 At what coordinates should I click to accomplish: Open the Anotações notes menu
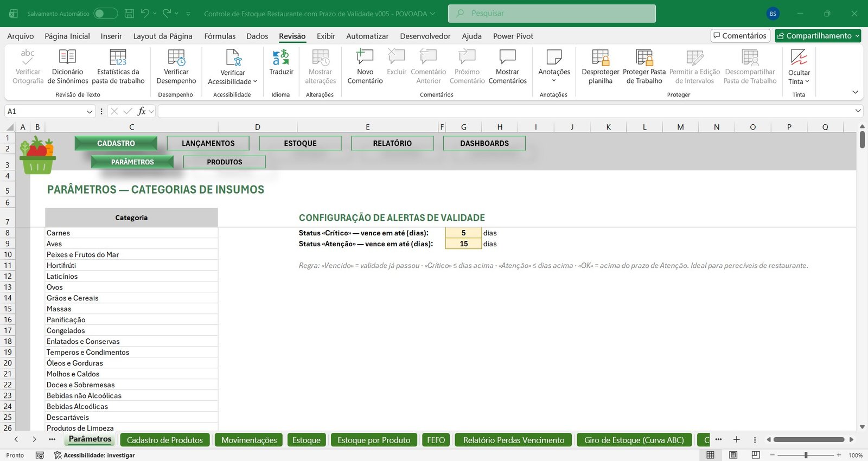click(554, 67)
